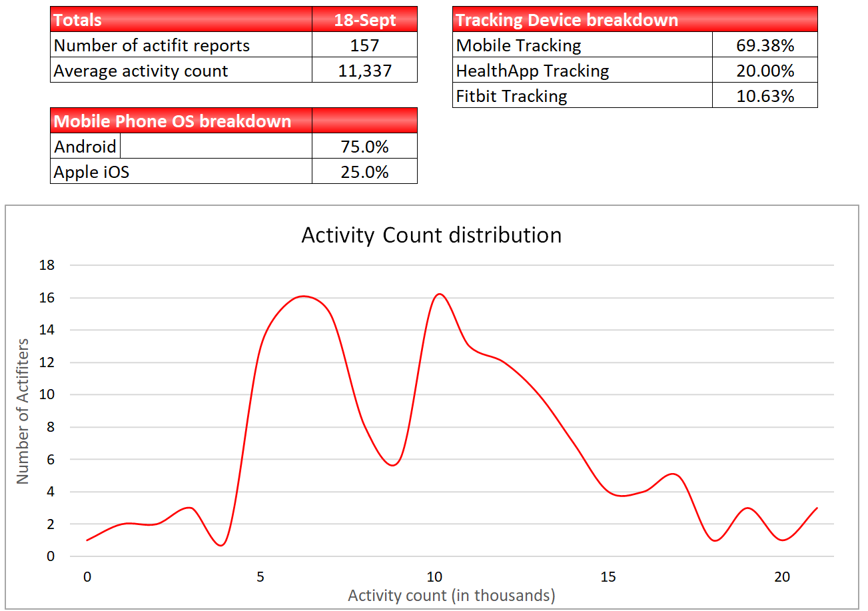
Task: Select the 69.38% value cell
Action: click(x=765, y=45)
